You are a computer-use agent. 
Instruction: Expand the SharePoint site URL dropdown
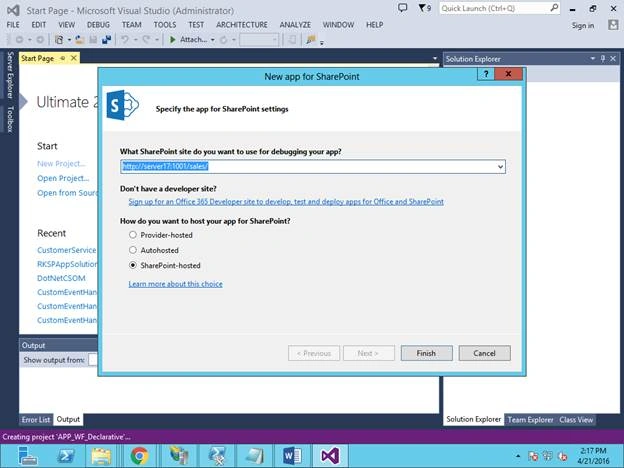500,166
